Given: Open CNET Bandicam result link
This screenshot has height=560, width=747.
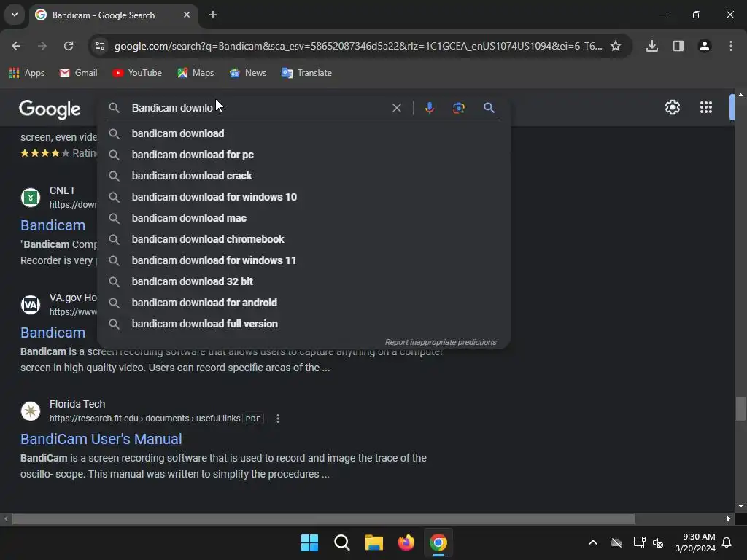Looking at the screenshot, I should pyautogui.click(x=53, y=225).
